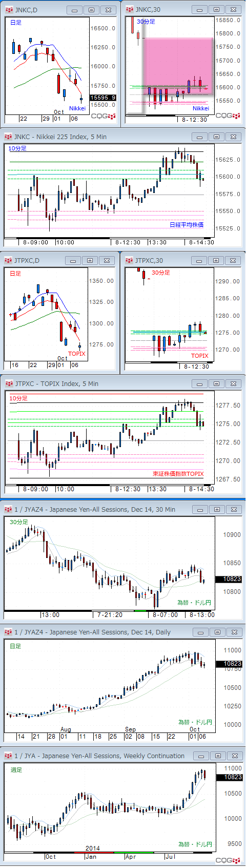Viewport: 246px width, 868px height.
Task: Select the pink shaded rectangle in JNKC,30 chart
Action: (x=178, y=66)
